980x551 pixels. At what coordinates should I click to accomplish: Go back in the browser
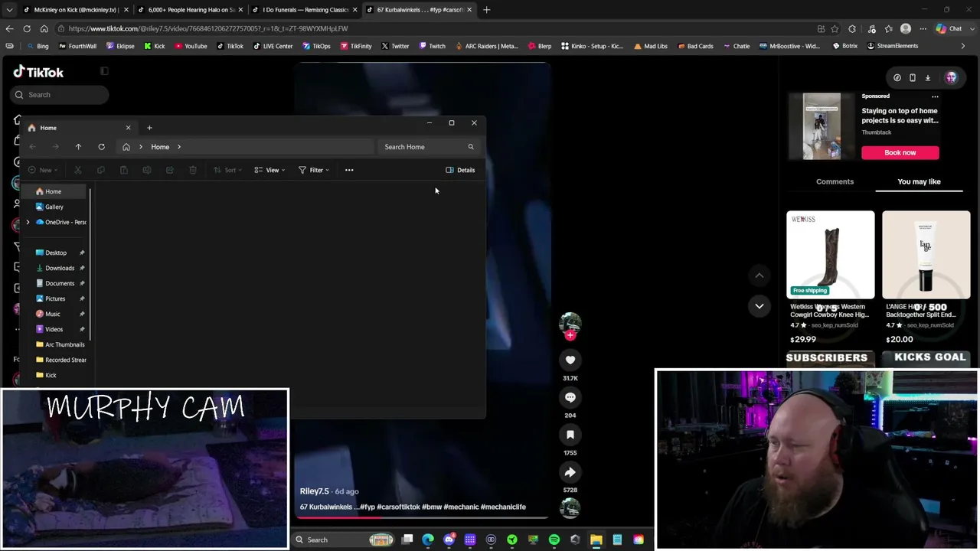point(9,29)
